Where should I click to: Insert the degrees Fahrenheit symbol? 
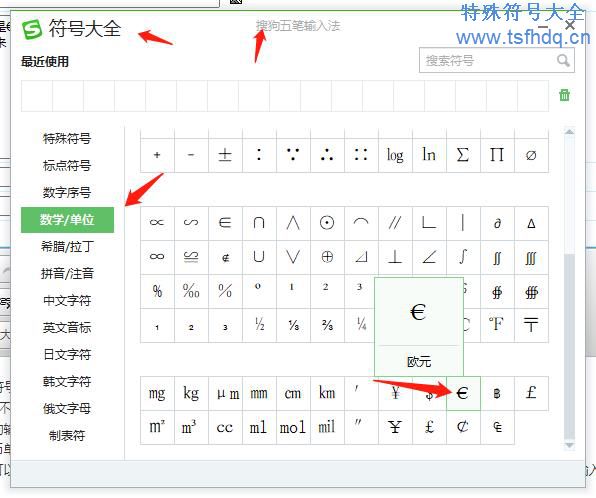click(x=497, y=325)
